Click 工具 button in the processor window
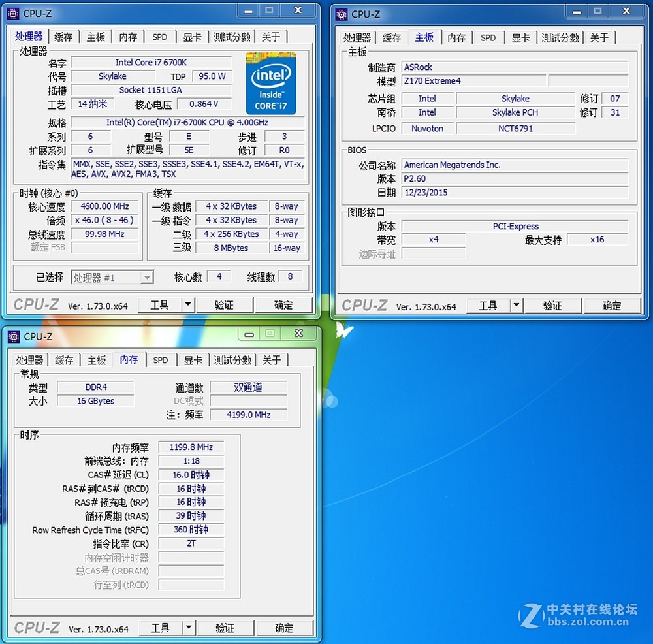 tap(160, 305)
